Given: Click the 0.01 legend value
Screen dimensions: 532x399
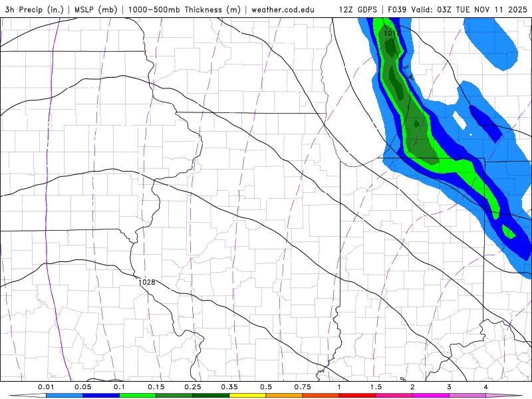Looking at the screenshot, I should 46,387.
